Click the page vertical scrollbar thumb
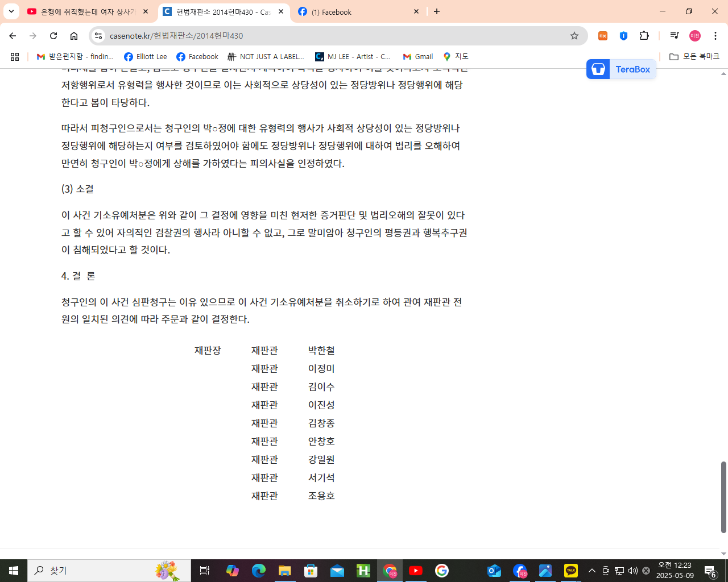 click(x=723, y=497)
